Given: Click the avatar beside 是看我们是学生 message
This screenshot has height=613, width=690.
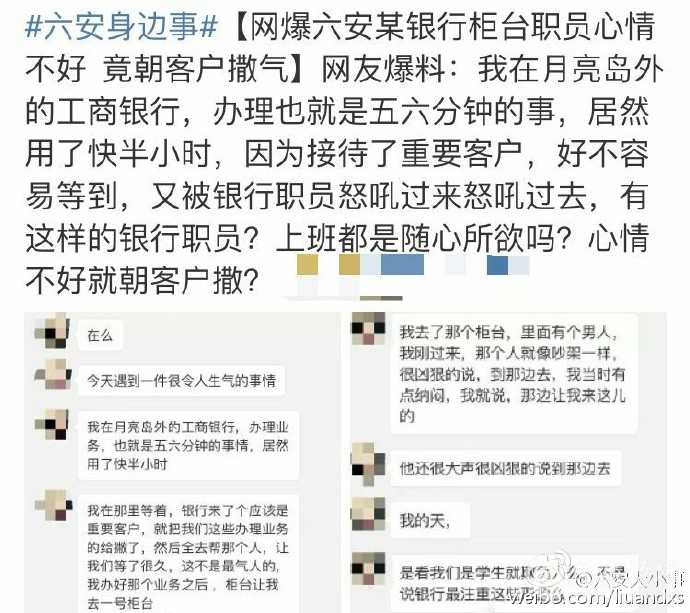Looking at the screenshot, I should coord(368,569).
